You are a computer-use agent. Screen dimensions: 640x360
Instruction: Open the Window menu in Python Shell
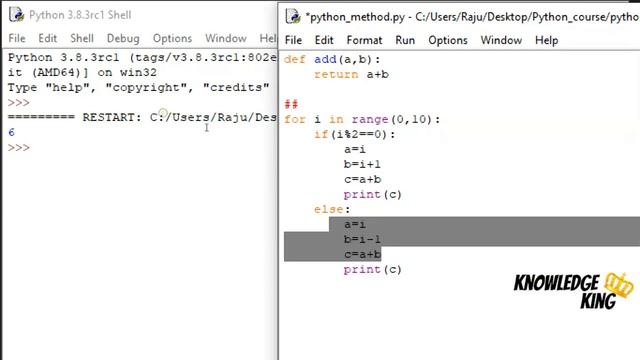[226, 38]
